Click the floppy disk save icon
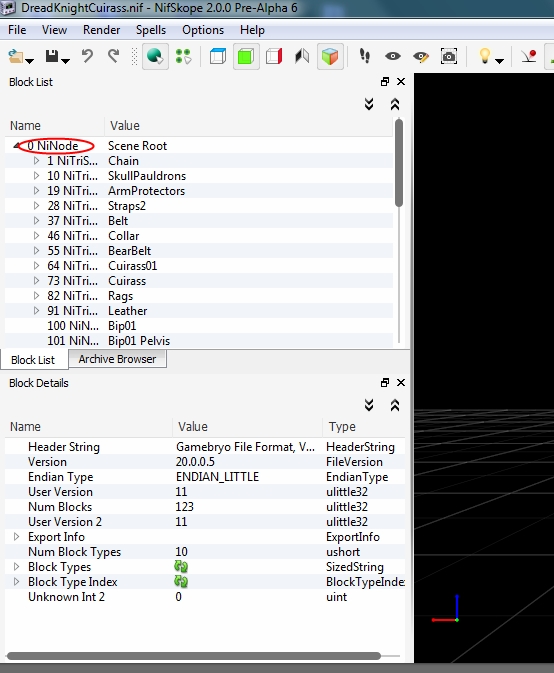The image size is (554, 673). (52, 56)
